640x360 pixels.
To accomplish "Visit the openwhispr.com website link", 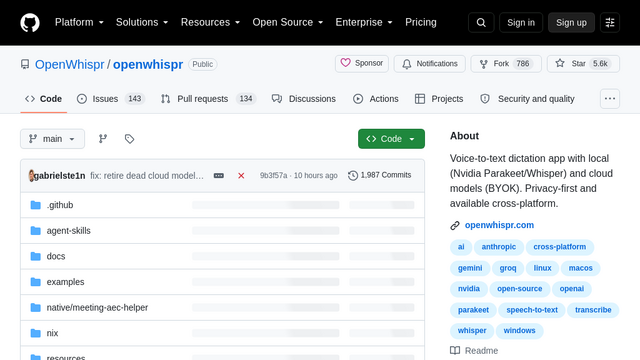I will pyautogui.click(x=499, y=225).
